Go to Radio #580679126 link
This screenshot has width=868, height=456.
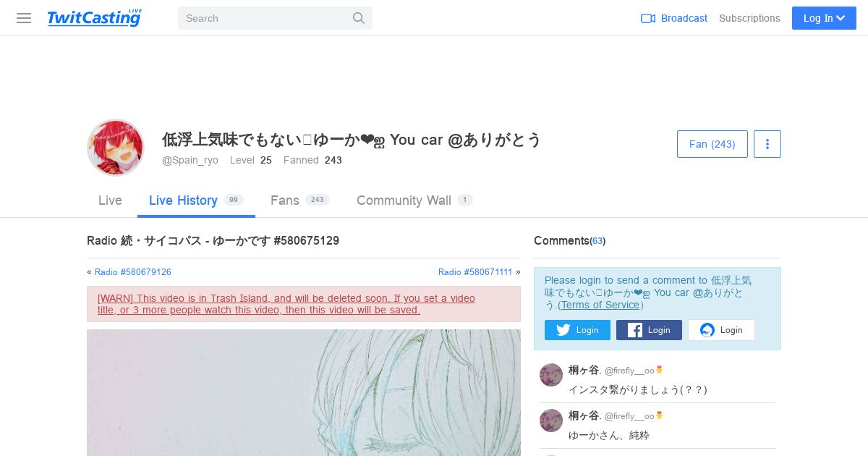133,272
